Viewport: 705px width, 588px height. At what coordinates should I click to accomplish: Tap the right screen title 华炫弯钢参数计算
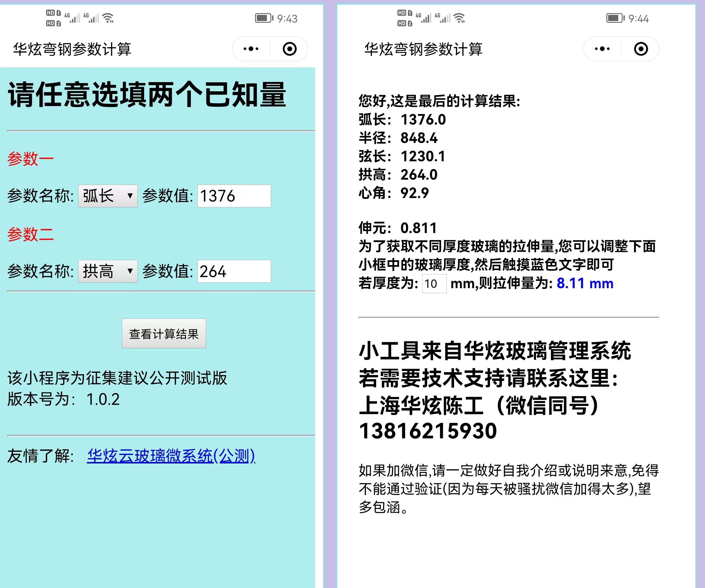(x=423, y=49)
